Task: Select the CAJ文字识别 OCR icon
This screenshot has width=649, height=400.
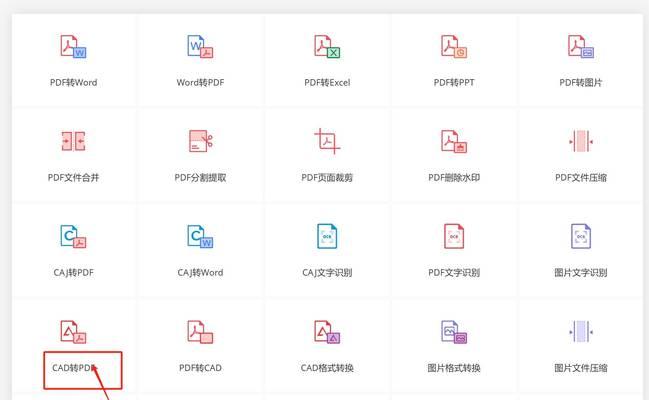Action: [x=327, y=236]
